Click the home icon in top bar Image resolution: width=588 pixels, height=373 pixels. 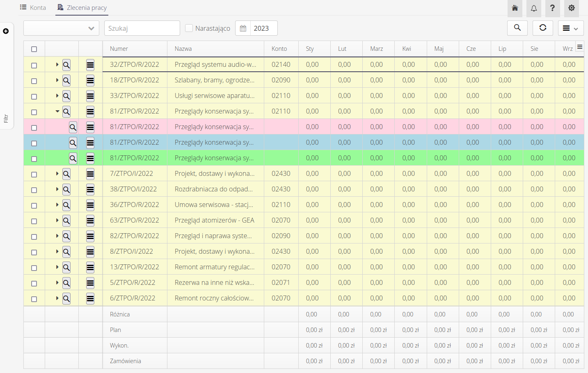point(515,8)
